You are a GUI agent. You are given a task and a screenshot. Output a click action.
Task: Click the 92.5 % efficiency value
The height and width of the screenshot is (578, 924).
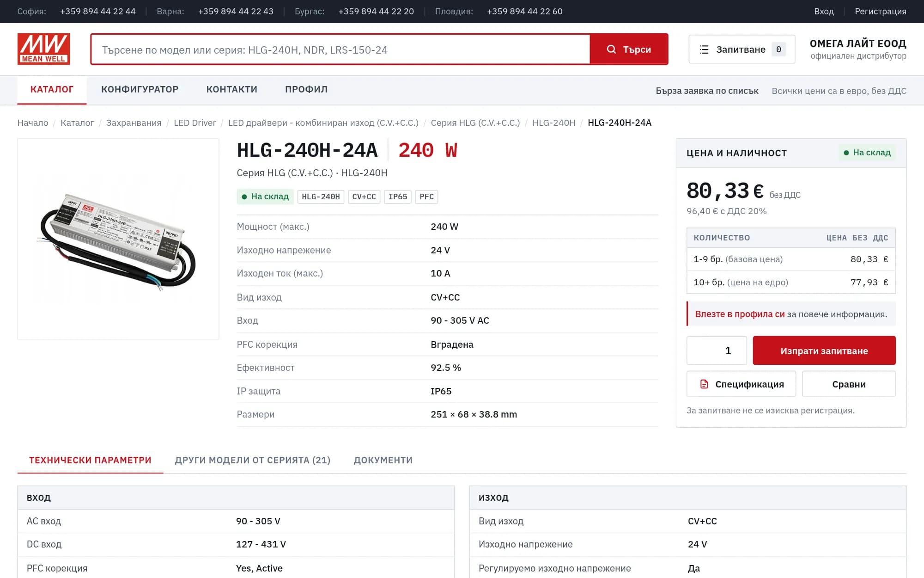446,368
